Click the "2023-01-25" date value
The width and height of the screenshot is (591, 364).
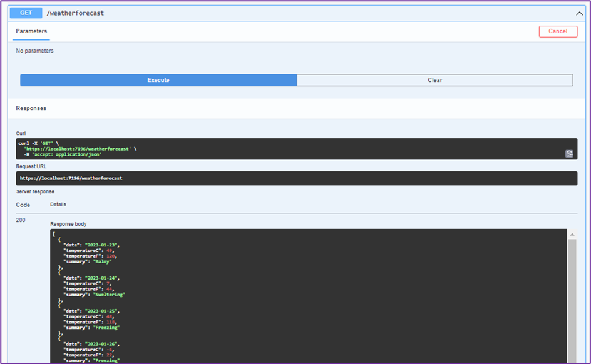point(101,311)
